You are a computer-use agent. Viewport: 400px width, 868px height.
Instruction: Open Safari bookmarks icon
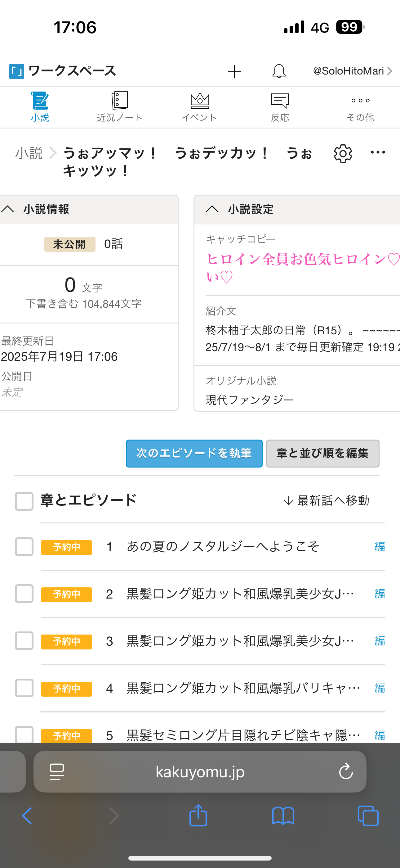283,816
